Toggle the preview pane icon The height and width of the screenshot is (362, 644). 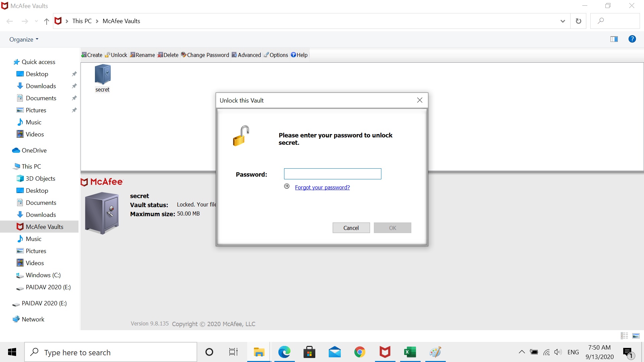pyautogui.click(x=614, y=39)
